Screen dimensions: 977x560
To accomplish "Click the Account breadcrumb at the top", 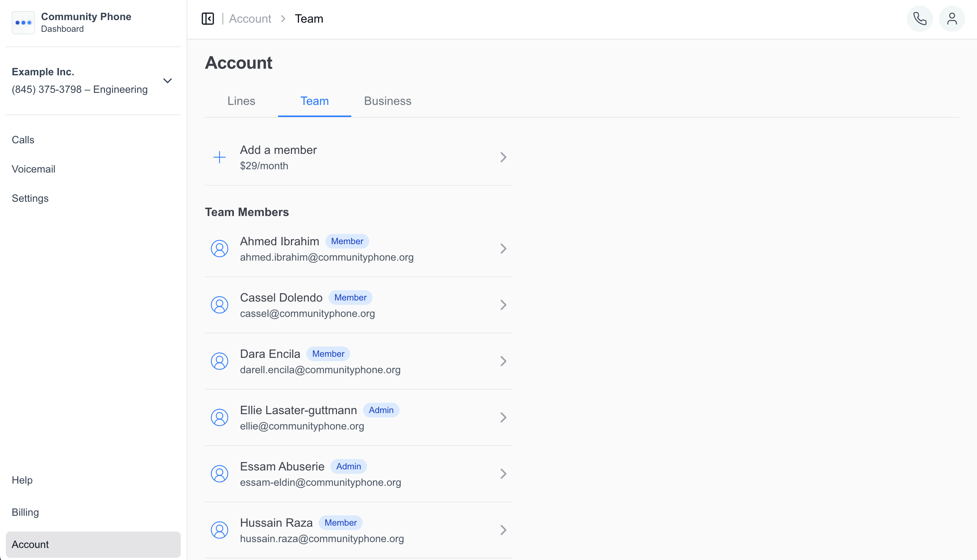I will point(250,18).
